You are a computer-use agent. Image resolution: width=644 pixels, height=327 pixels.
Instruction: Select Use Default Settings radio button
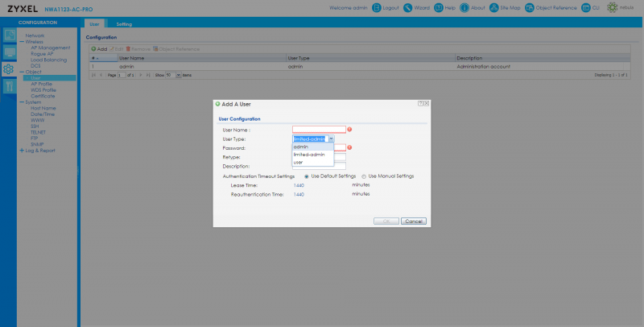click(x=307, y=176)
